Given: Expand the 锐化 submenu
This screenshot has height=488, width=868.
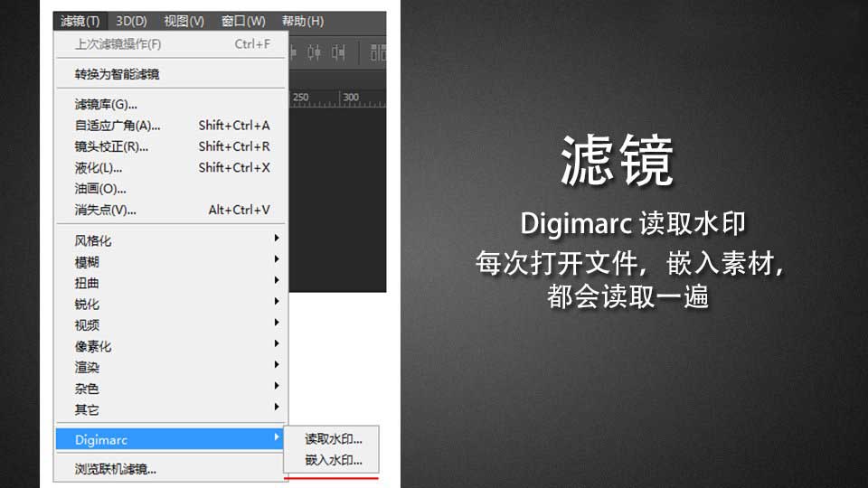Looking at the screenshot, I should coord(172,304).
